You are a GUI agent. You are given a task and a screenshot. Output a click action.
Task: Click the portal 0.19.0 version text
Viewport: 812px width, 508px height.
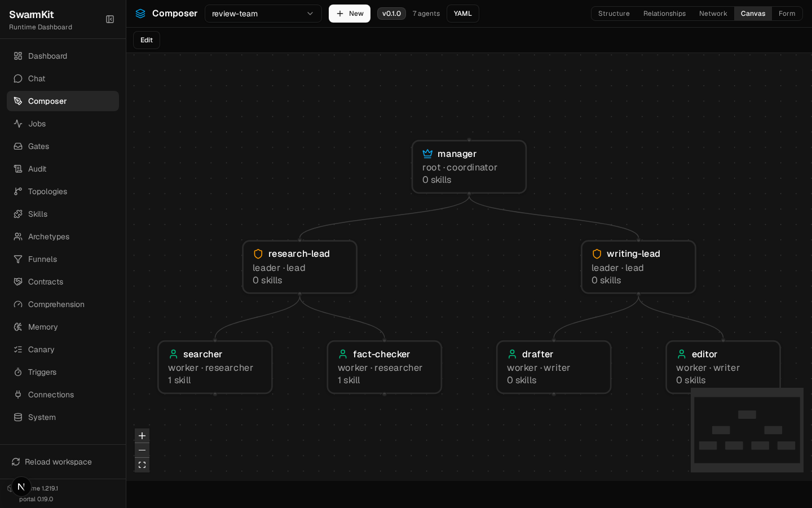(36, 499)
